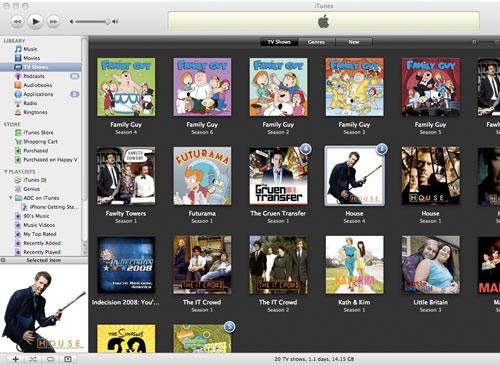Open the Shopping Cart

click(x=40, y=141)
